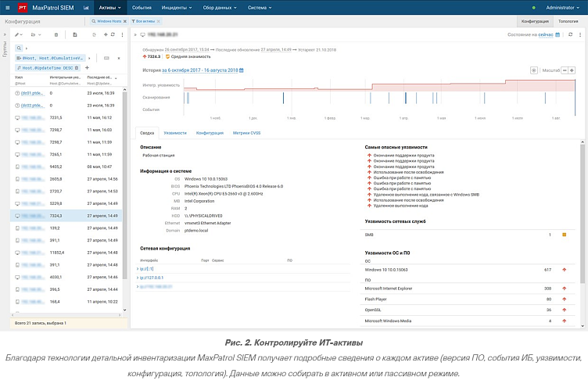Open the Система menu

(x=260, y=8)
